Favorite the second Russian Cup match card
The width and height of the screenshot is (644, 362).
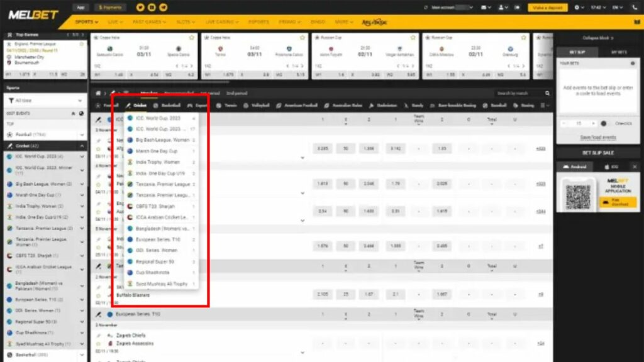coord(523,38)
